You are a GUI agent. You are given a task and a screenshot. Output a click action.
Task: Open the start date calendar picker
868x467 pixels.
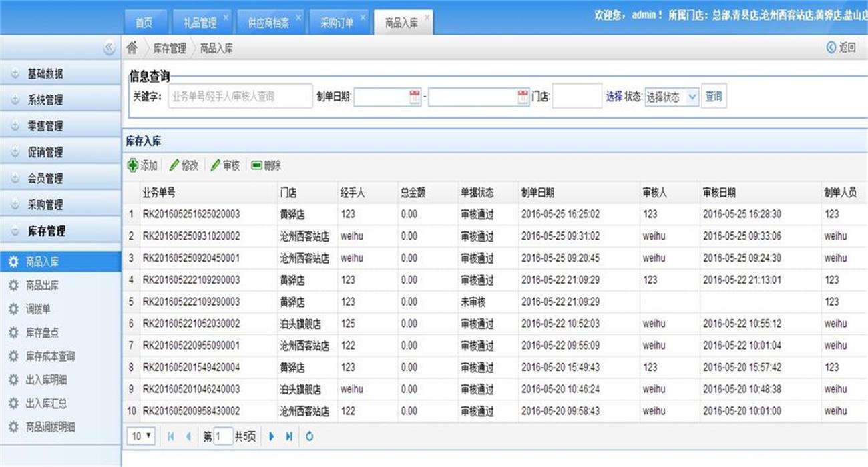pyautogui.click(x=415, y=97)
